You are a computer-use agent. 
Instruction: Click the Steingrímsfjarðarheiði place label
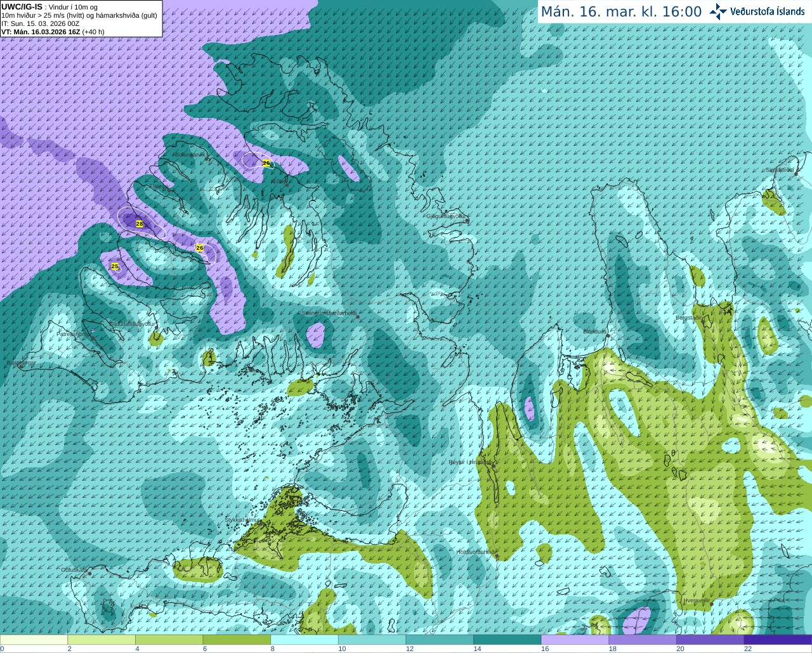tap(329, 313)
